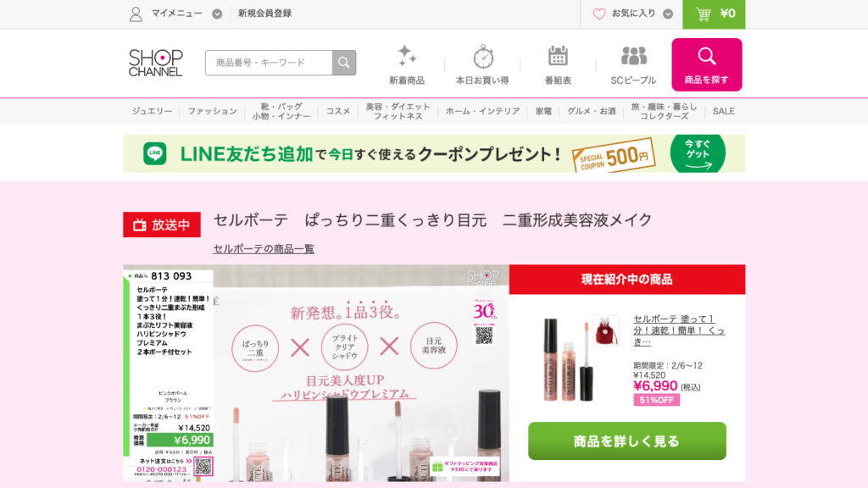Focus the 商品番号・キーワード search field
The image size is (868, 488).
pos(269,63)
